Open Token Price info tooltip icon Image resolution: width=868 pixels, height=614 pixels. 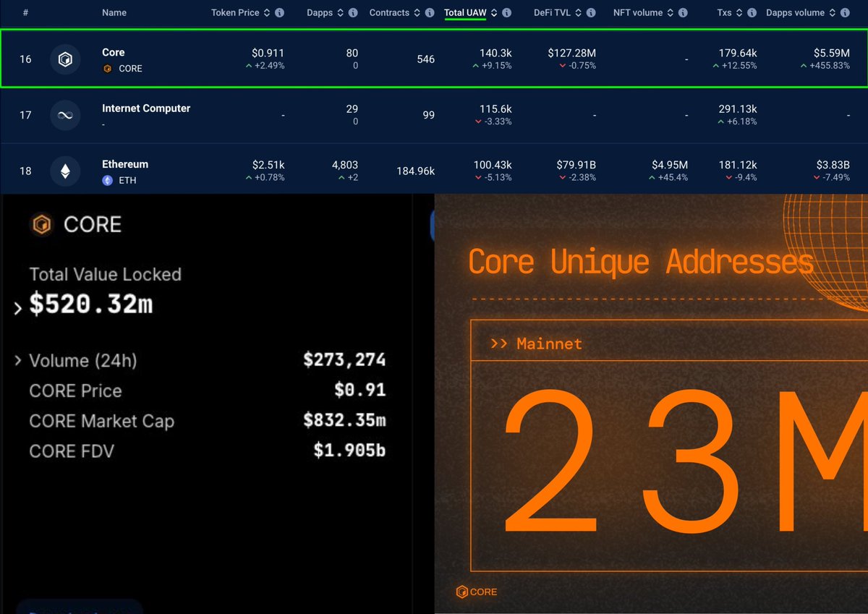[x=280, y=13]
